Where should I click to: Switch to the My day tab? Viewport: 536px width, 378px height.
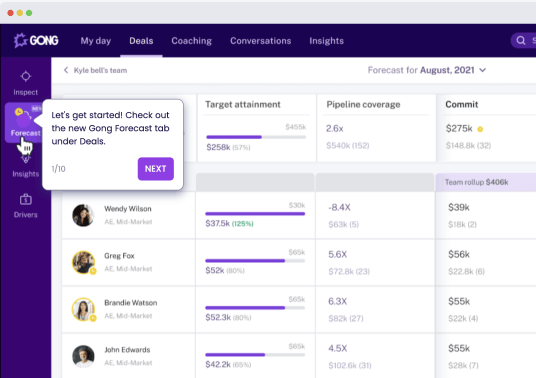(x=96, y=41)
